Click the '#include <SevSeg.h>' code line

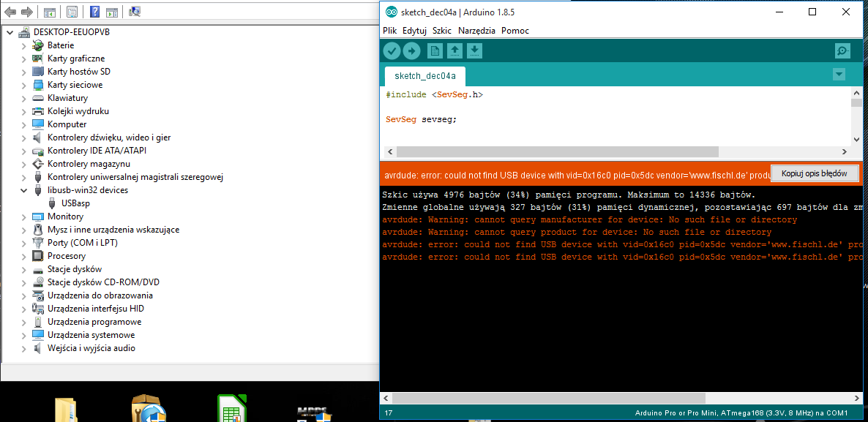435,94
